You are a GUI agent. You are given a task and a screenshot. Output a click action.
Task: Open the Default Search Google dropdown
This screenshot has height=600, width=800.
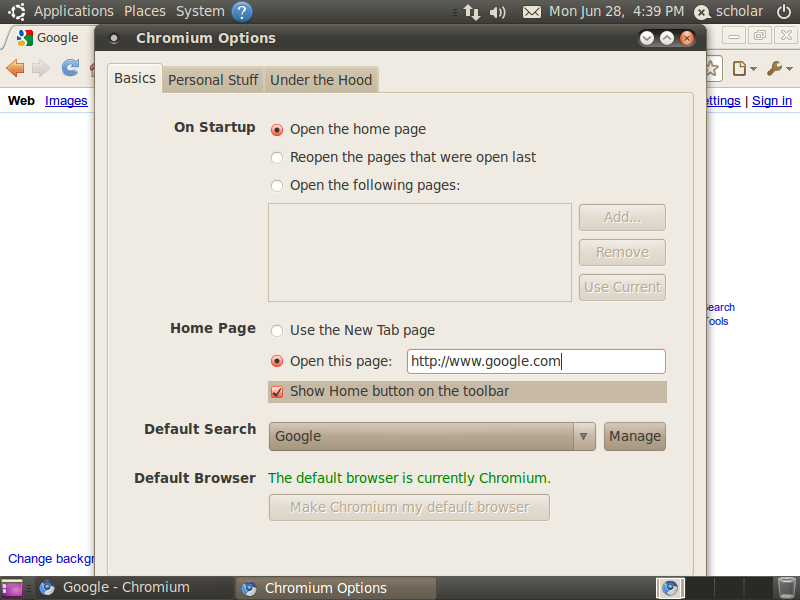432,436
